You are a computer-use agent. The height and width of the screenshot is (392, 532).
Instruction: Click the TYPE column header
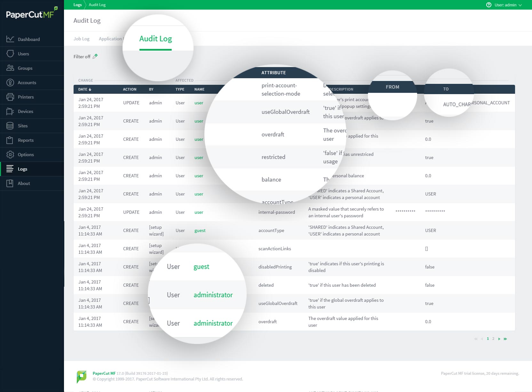click(x=180, y=89)
